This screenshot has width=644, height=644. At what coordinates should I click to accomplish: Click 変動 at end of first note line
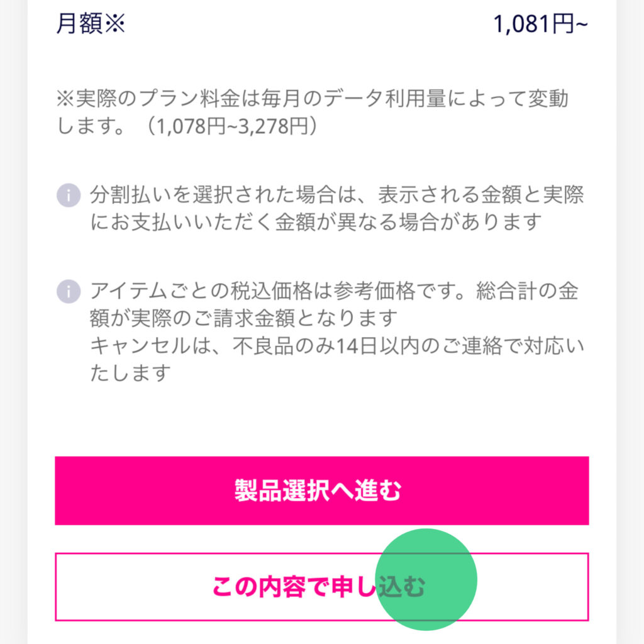[548, 99]
